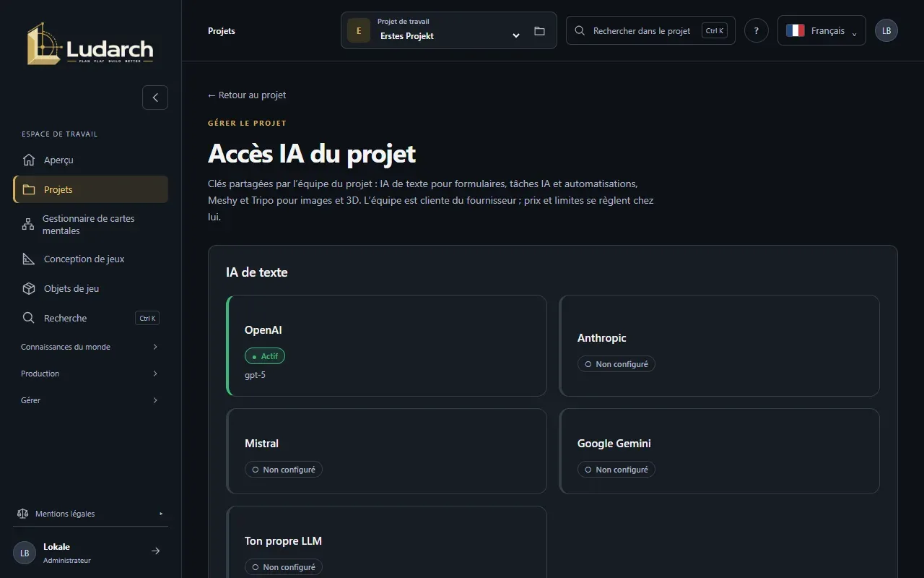This screenshot has height=578, width=924.
Task: Select the Google Gemini provider card
Action: pos(720,451)
